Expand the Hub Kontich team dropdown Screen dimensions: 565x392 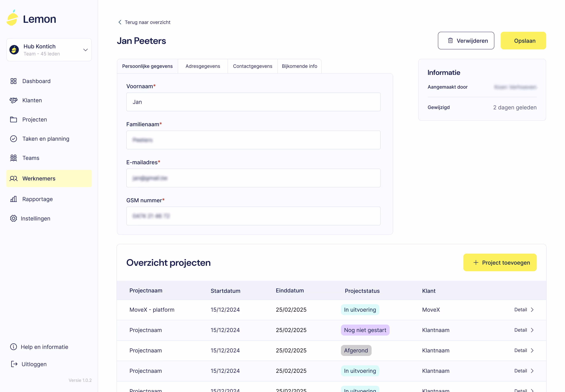(x=85, y=50)
